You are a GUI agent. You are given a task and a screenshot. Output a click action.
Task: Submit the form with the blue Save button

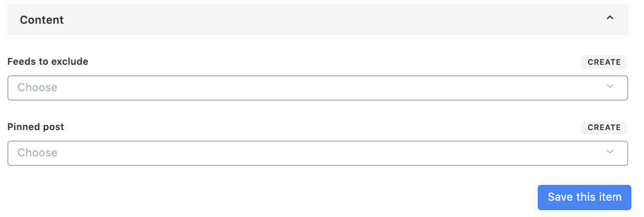pyautogui.click(x=584, y=198)
